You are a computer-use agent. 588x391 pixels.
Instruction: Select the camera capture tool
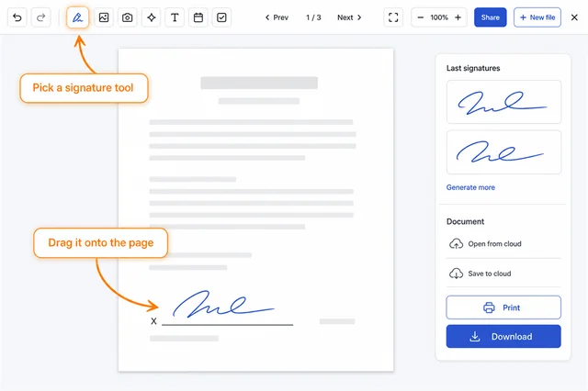(x=128, y=17)
